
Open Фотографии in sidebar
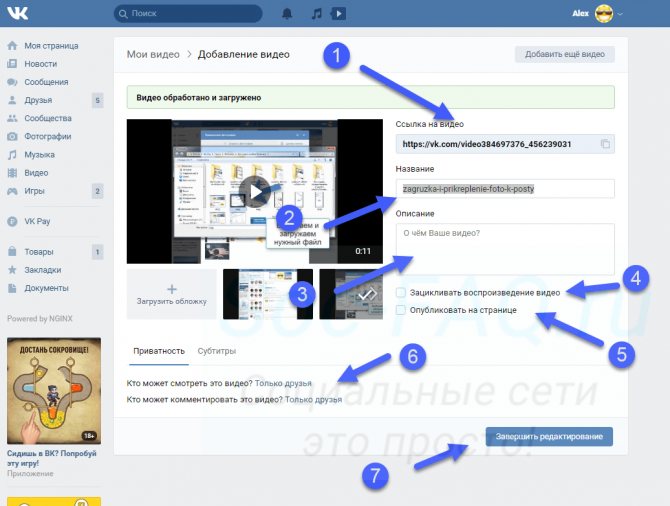pyautogui.click(x=48, y=136)
